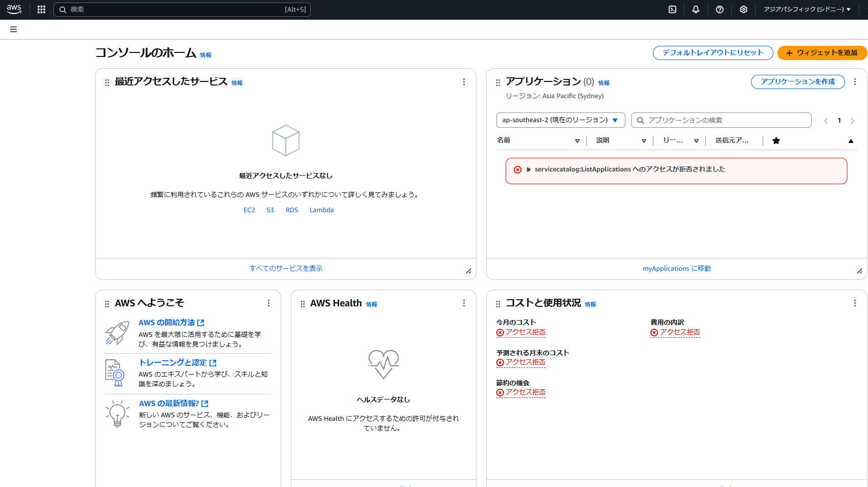Viewport: 868px width, 487px height.
Task: Click drag handle of 最近アクセスしたサービス widget
Action: (107, 82)
